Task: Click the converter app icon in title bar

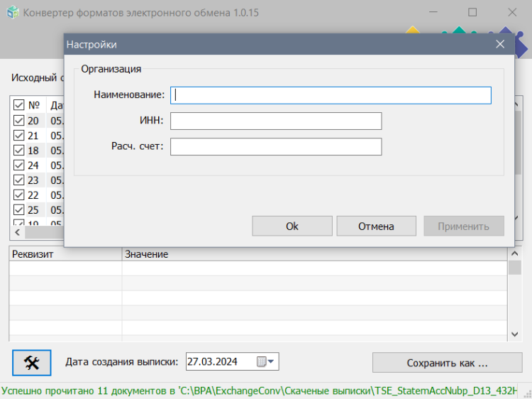Action: [x=12, y=13]
